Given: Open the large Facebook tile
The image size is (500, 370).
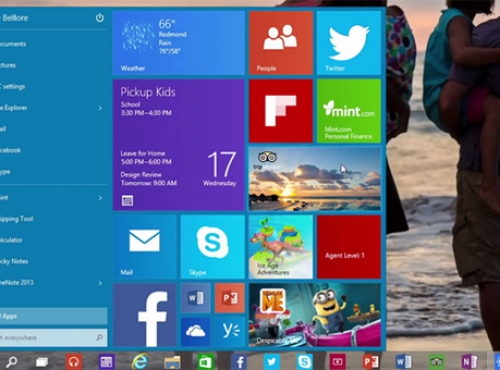Looking at the screenshot, I should [145, 315].
